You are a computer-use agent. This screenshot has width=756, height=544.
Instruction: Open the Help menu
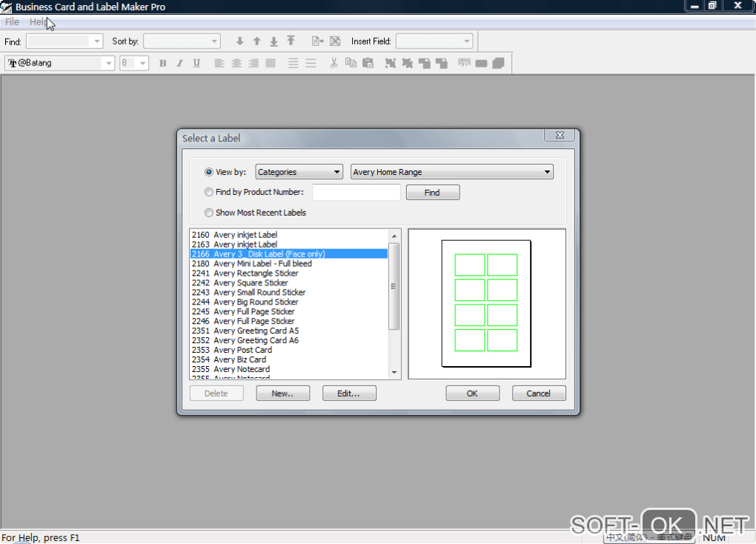click(38, 21)
